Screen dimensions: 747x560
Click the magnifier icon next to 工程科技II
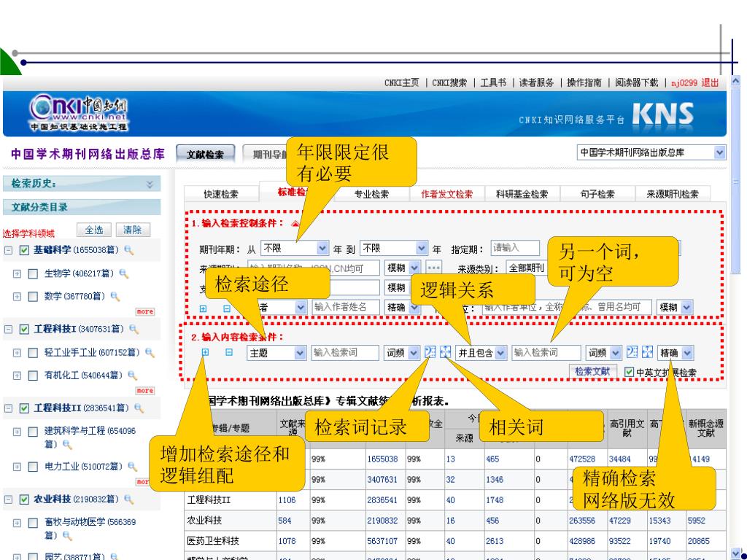tap(139, 408)
